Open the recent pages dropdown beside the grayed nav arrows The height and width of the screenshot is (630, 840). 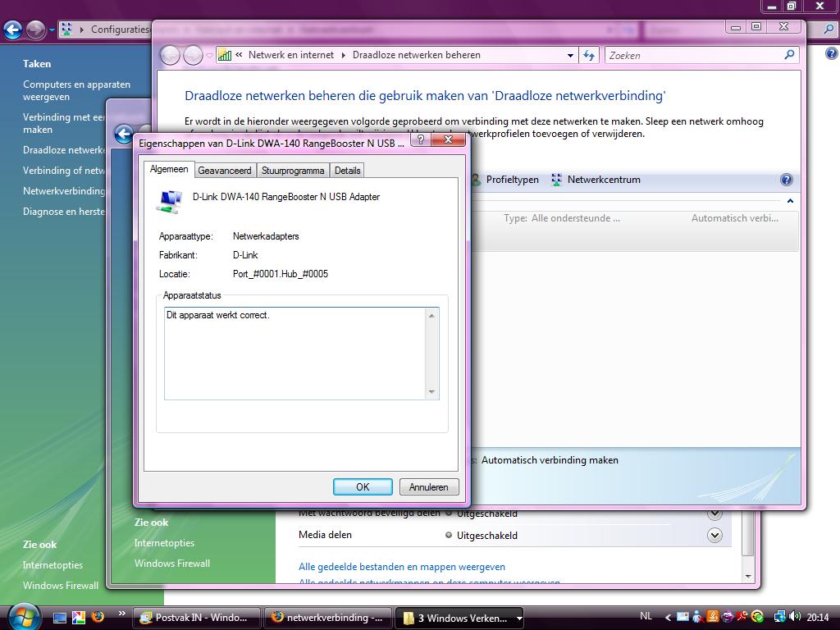(209, 55)
